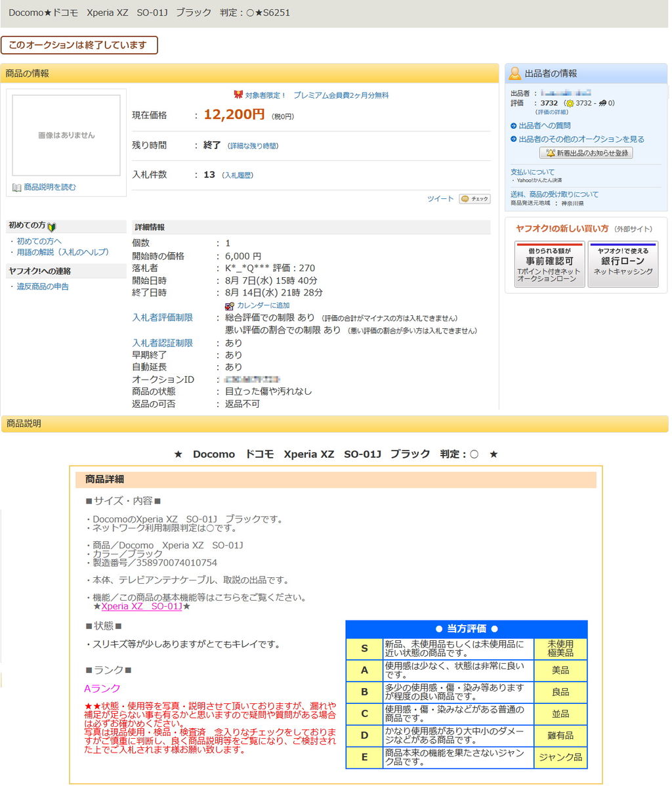Open 出品者への質問 link
The image size is (672, 786).
(544, 126)
